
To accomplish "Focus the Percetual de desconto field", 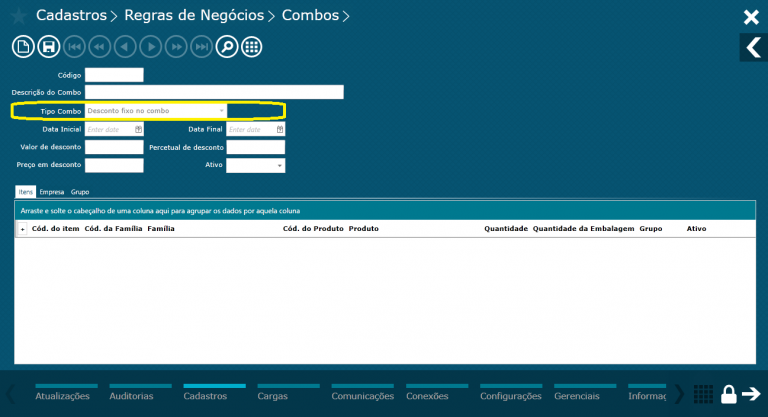I will pos(256,147).
